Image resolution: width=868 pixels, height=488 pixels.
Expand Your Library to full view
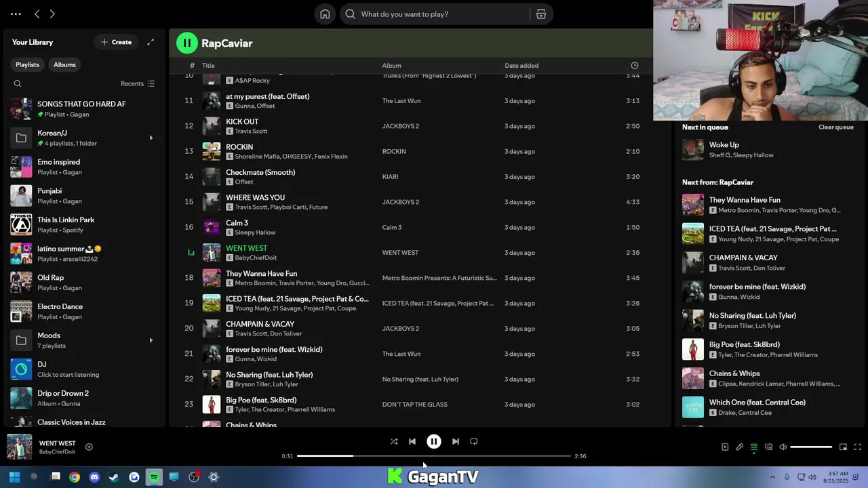pos(151,42)
